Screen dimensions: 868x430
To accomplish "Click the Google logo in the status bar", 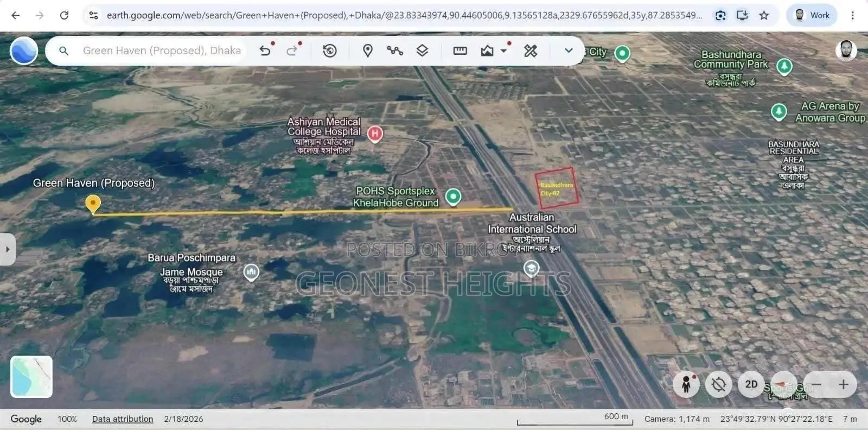I will point(26,419).
